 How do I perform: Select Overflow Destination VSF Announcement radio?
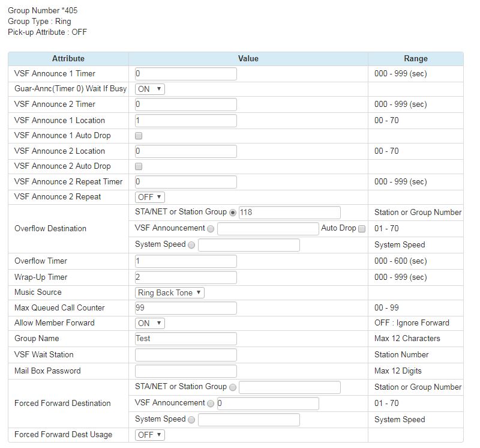[211, 229]
